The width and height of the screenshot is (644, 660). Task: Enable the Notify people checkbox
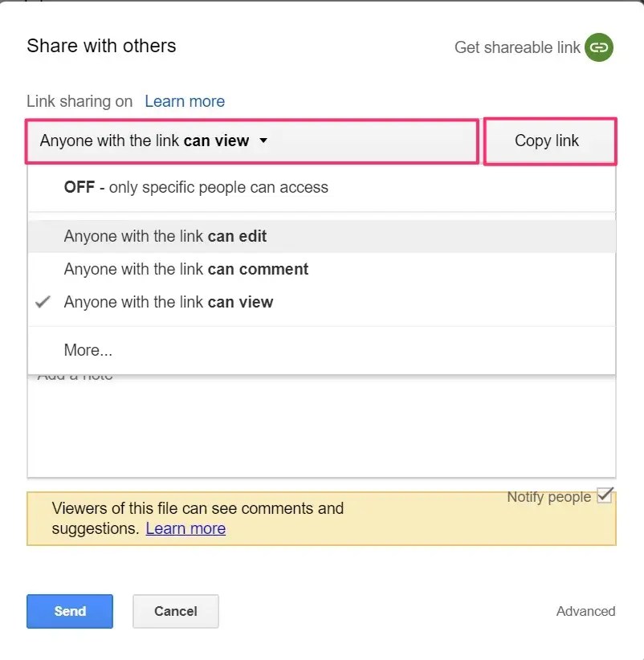pos(605,496)
